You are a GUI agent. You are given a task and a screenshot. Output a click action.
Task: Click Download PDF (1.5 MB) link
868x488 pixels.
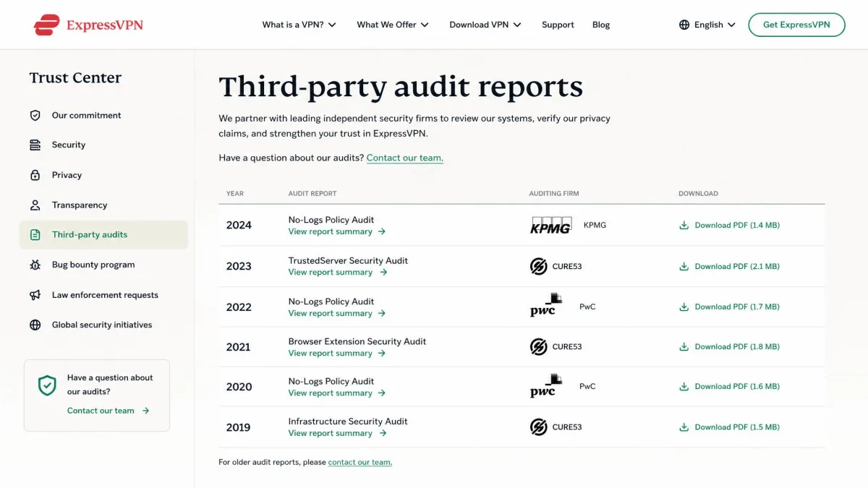[x=737, y=427]
